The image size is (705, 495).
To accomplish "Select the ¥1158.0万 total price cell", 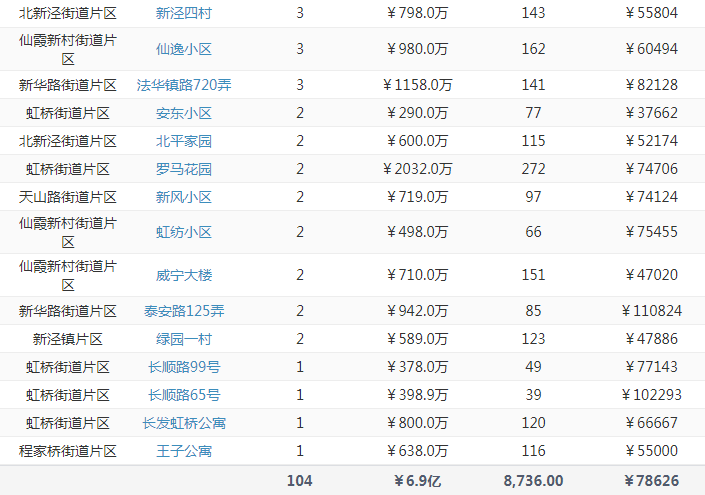I will (417, 85).
